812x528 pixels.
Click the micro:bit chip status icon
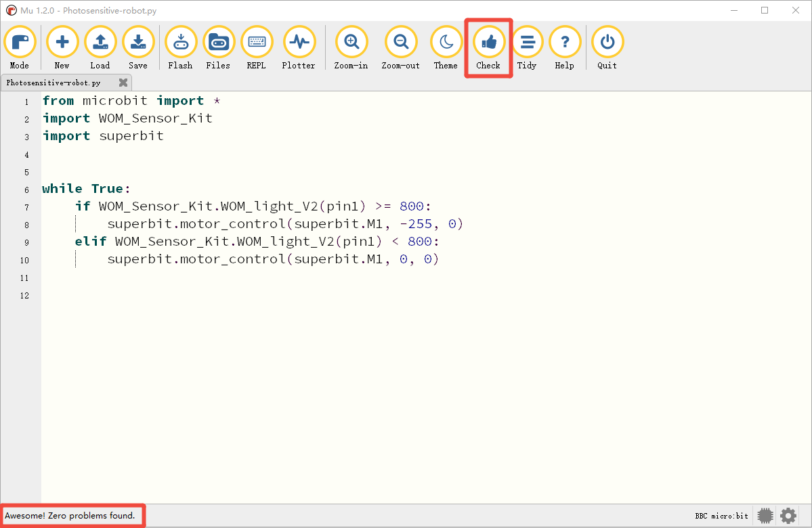click(765, 516)
